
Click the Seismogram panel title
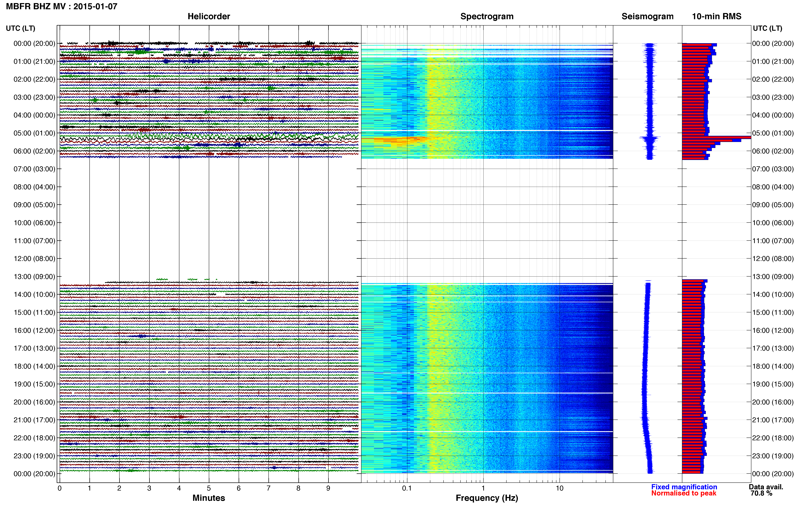(648, 16)
